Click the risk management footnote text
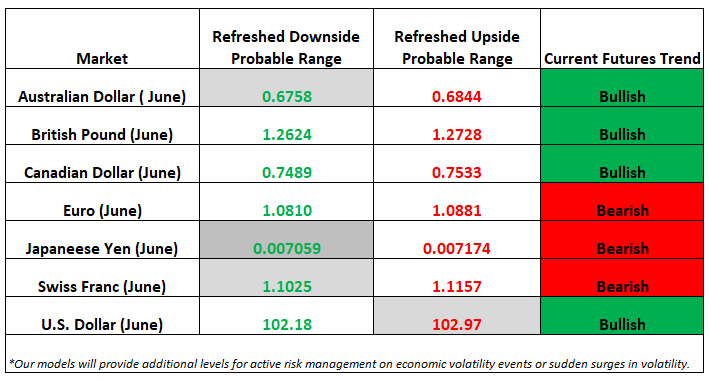Image resolution: width=709 pixels, height=380 pixels. (349, 364)
